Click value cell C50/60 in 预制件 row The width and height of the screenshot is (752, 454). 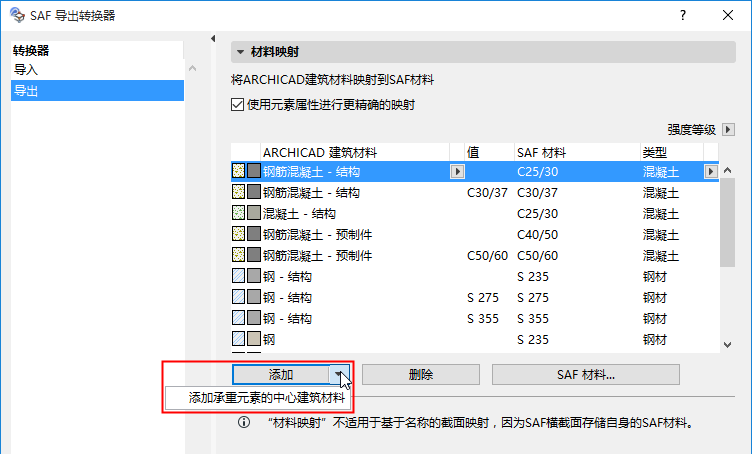(x=487, y=256)
